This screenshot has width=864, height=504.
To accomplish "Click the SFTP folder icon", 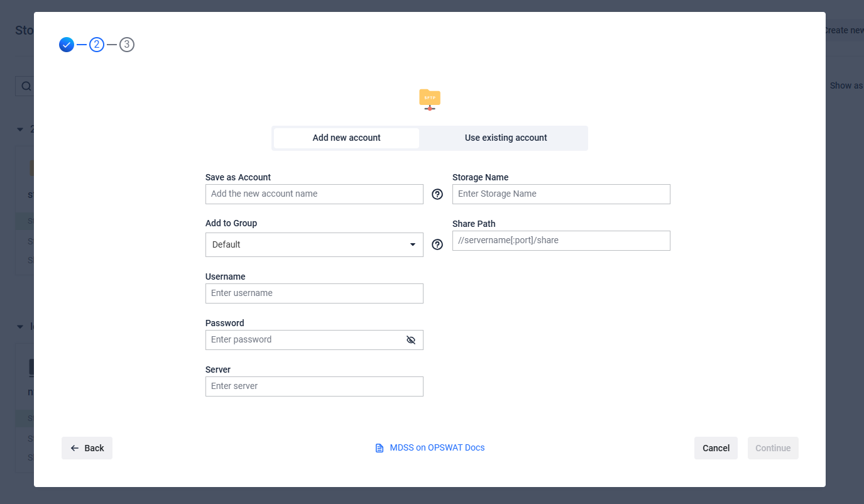I will [430, 99].
